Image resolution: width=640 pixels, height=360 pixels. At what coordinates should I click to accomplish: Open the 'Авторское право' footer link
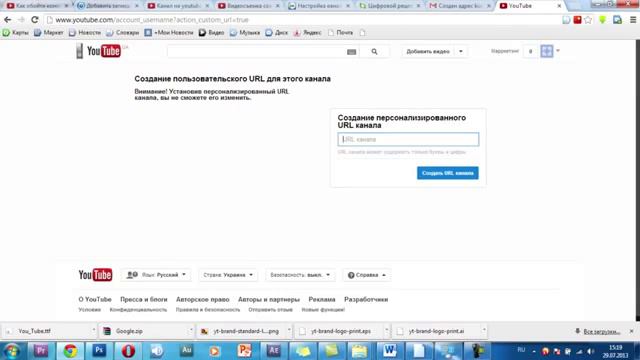click(202, 300)
